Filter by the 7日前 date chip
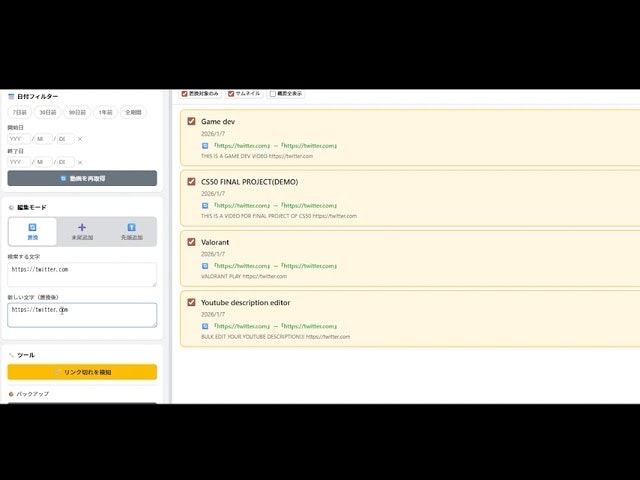Viewport: 640px width, 480px height. tap(20, 112)
